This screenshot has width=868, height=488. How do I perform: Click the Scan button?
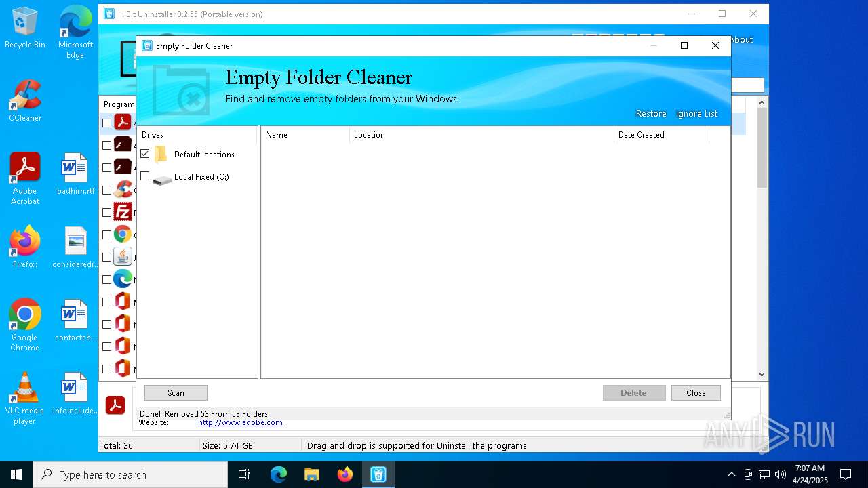click(x=176, y=393)
